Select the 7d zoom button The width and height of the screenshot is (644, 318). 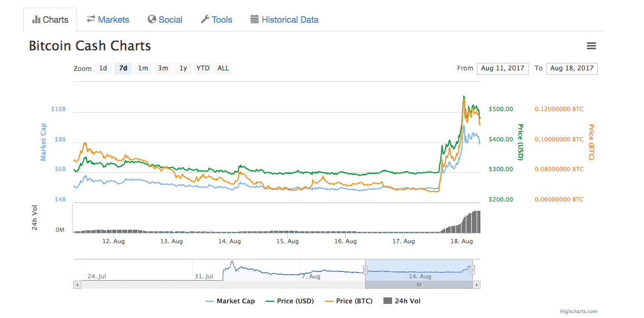tap(123, 68)
